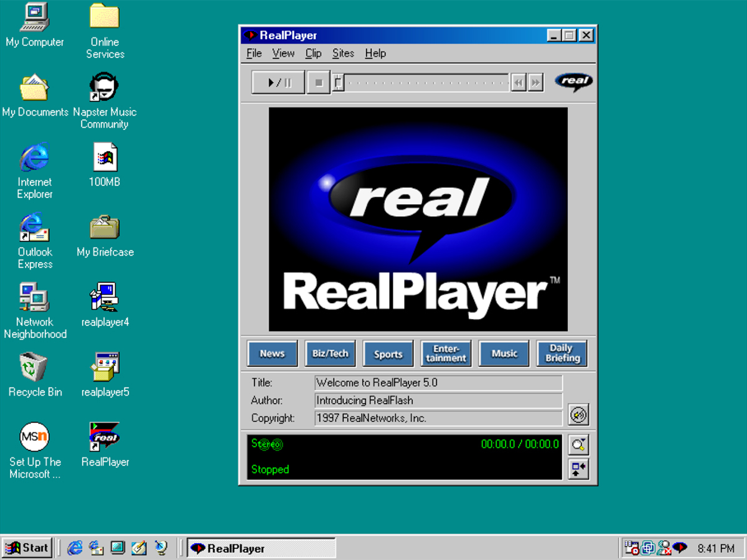This screenshot has height=560, width=747.
Task: Click the pencil notepad Quick Launch icon
Action: pos(138,548)
